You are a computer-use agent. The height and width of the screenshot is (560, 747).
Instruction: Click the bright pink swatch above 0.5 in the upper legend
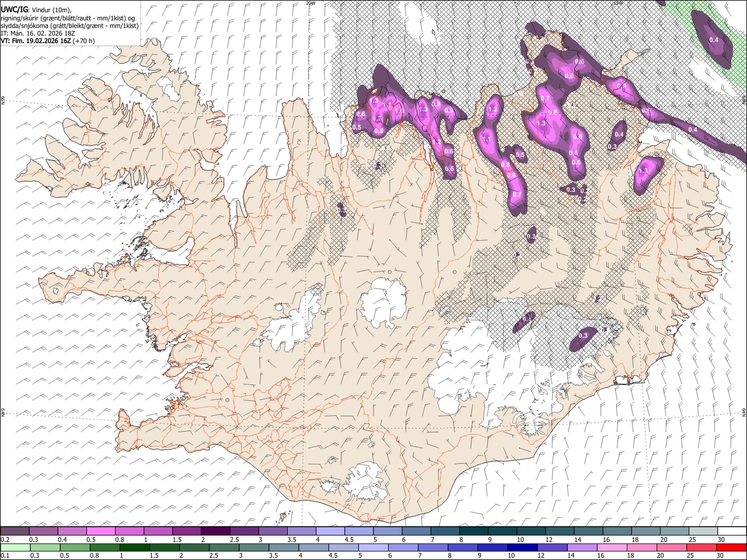tap(102, 531)
